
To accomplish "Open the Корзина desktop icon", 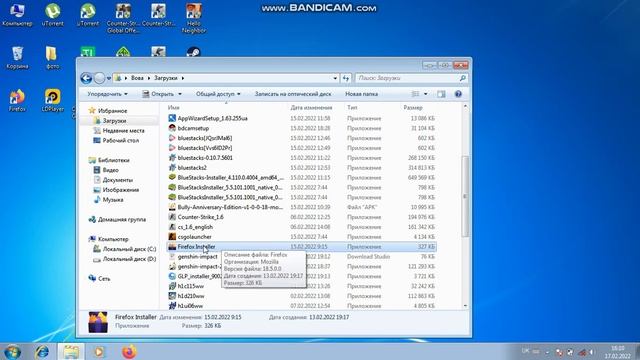I will (x=17, y=58).
